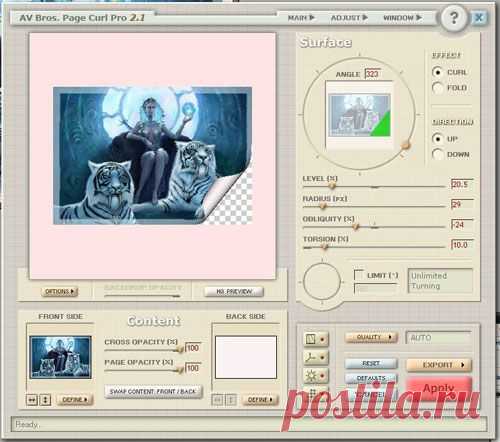Click the PAGE OPACITY value field
The height and width of the screenshot is (442, 500).
click(x=193, y=368)
